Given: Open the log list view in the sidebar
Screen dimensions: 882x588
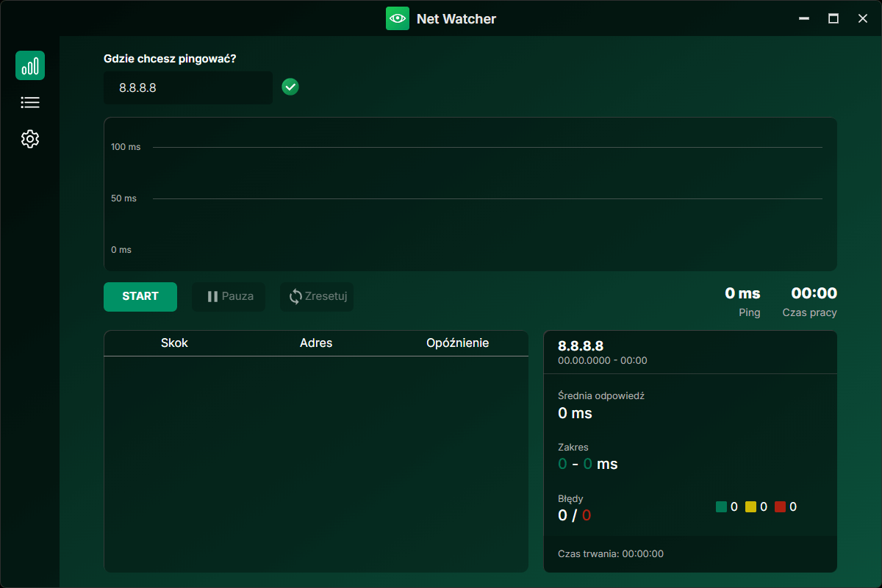Looking at the screenshot, I should [x=30, y=102].
